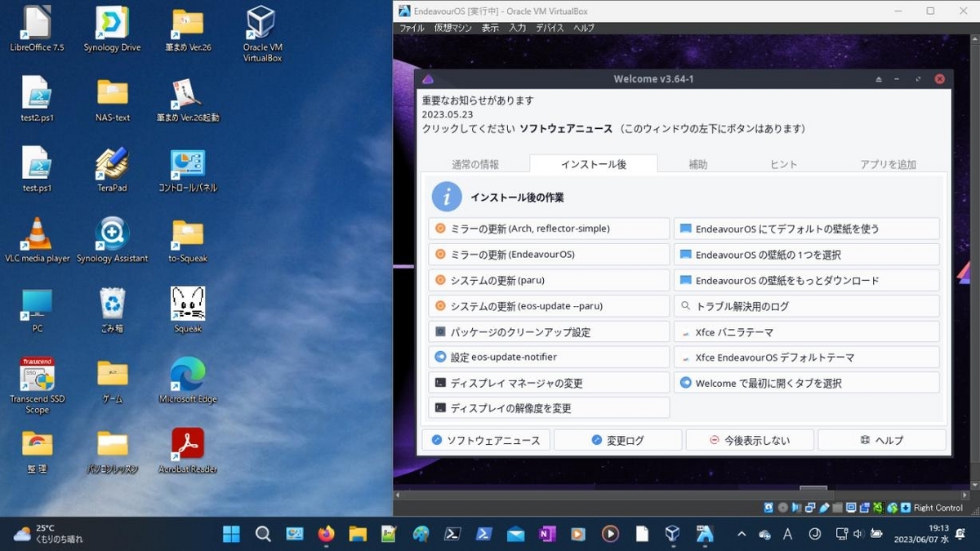Select the ごみ箱 recycle bin icon
The height and width of the screenshot is (551, 980).
[113, 310]
